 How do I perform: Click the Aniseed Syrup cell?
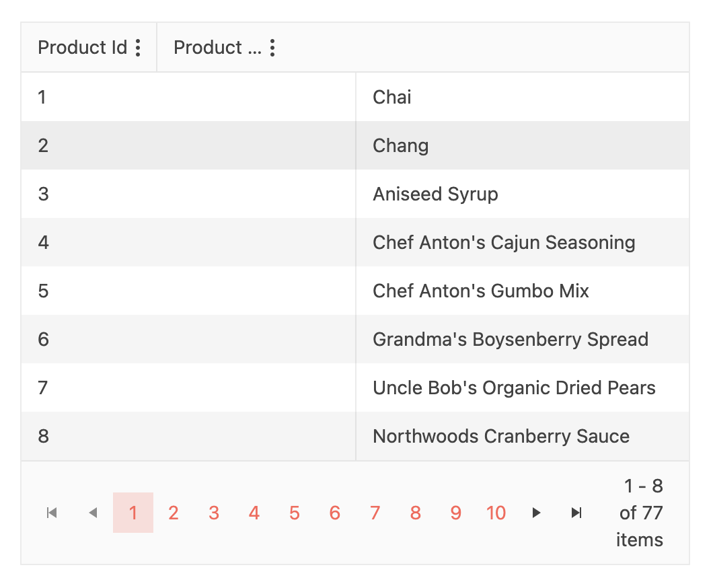435,194
